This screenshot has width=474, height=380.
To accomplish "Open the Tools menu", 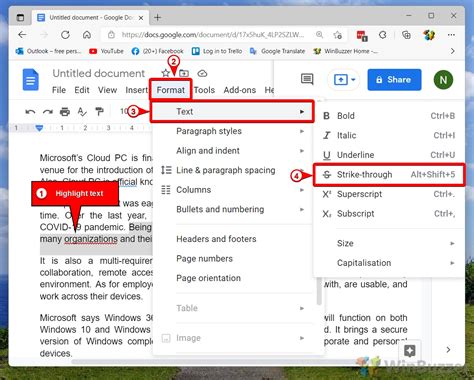I will pyautogui.click(x=204, y=90).
